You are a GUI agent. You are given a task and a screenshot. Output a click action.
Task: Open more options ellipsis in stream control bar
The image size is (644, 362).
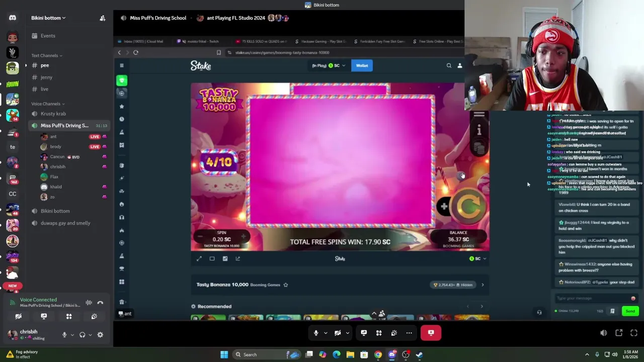tap(409, 333)
